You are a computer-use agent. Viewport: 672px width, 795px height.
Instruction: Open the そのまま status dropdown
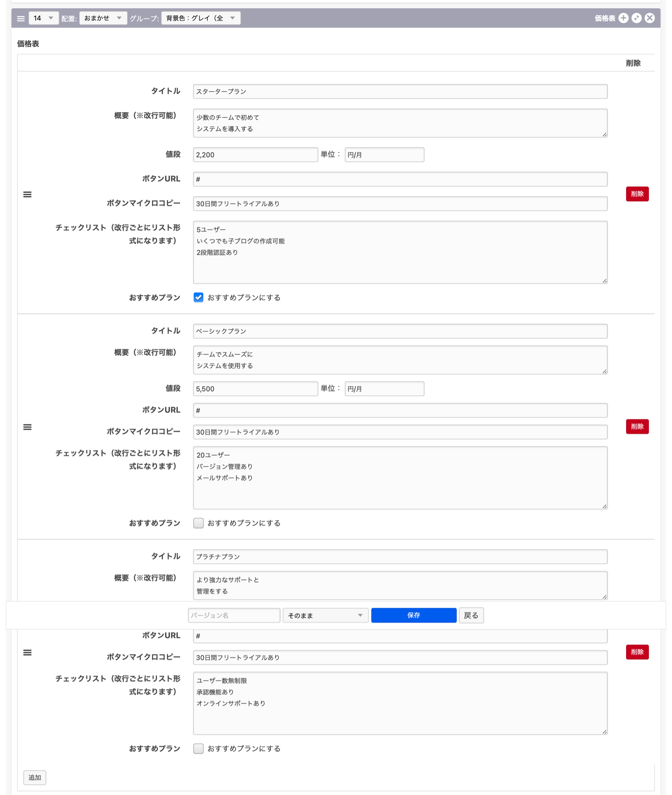coord(325,615)
